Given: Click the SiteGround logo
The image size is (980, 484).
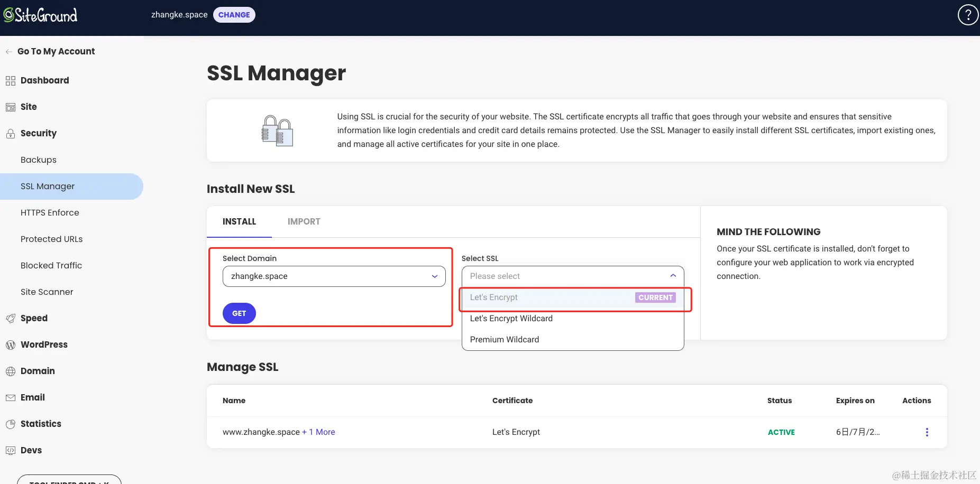Looking at the screenshot, I should [40, 15].
